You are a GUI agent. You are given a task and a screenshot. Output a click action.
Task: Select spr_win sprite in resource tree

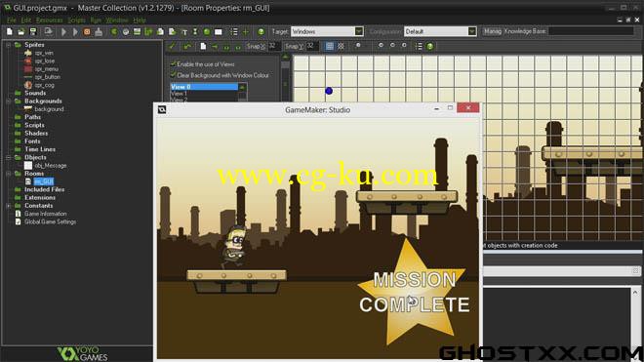coord(44,53)
